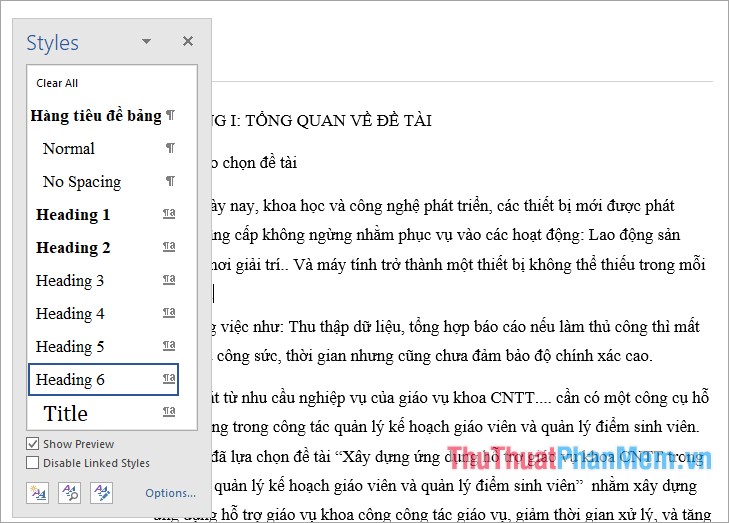Click the document line 'chọn đề tài'
The height and width of the screenshot is (523, 729).
coord(259,163)
